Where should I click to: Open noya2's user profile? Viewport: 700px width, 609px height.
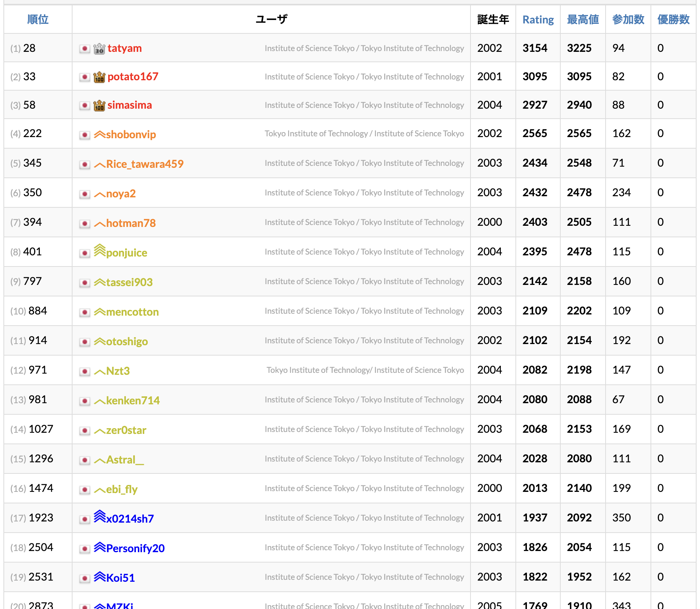(121, 194)
